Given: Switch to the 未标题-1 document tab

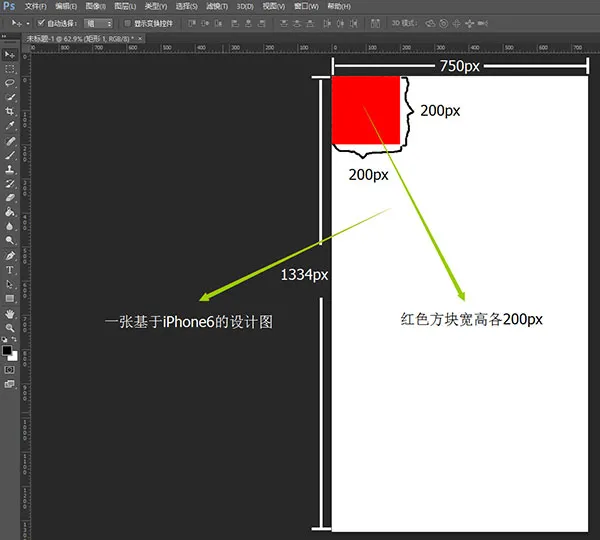Looking at the screenshot, I should click(80, 39).
